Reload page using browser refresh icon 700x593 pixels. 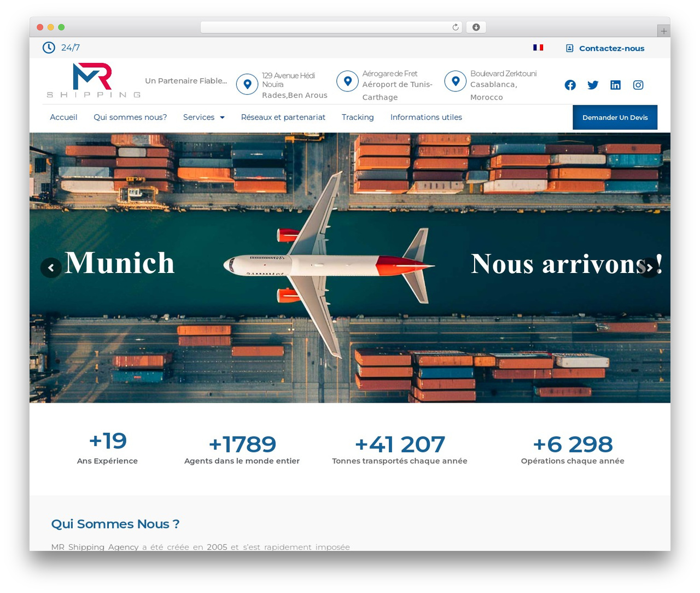[456, 27]
